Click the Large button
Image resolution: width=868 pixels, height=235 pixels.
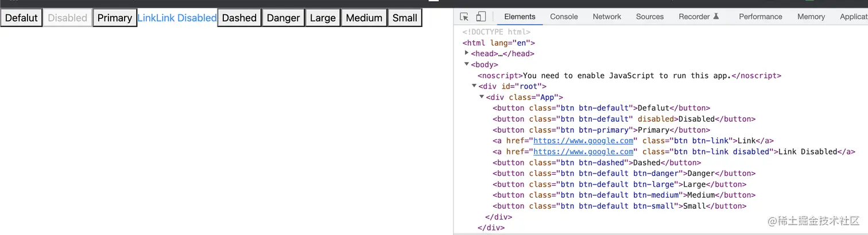click(x=323, y=18)
